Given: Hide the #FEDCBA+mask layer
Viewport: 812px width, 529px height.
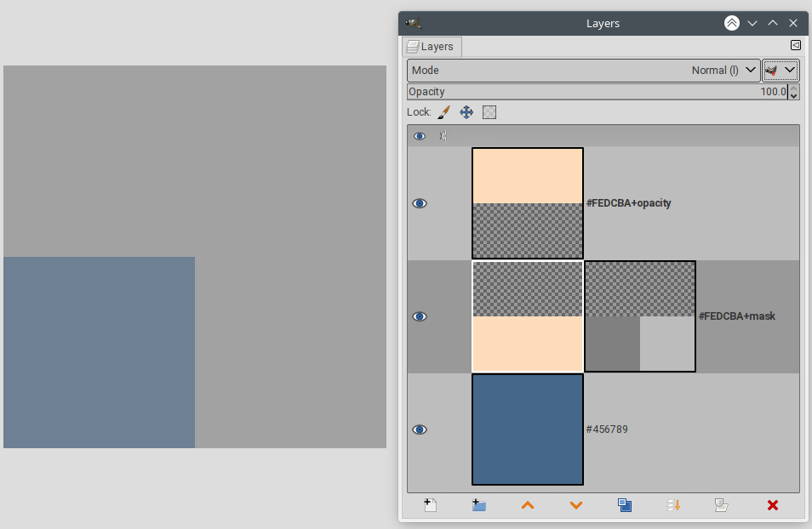Looking at the screenshot, I should pyautogui.click(x=420, y=316).
